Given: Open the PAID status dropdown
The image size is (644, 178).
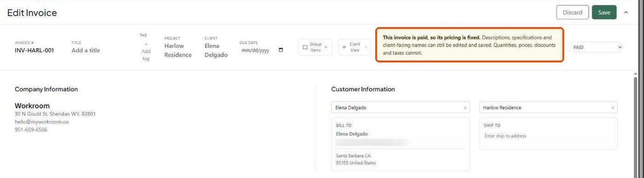Looking at the screenshot, I should [x=595, y=47].
